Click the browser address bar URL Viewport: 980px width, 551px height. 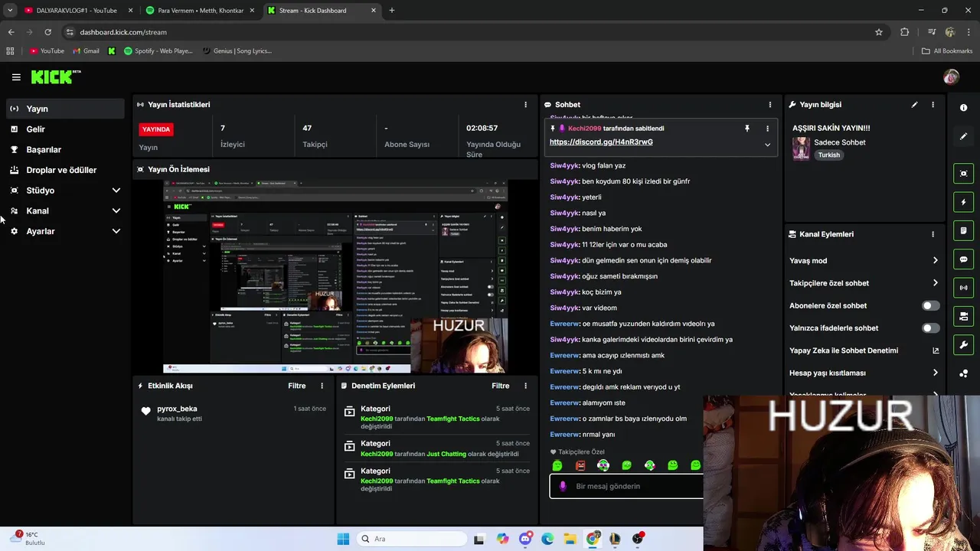tap(123, 32)
